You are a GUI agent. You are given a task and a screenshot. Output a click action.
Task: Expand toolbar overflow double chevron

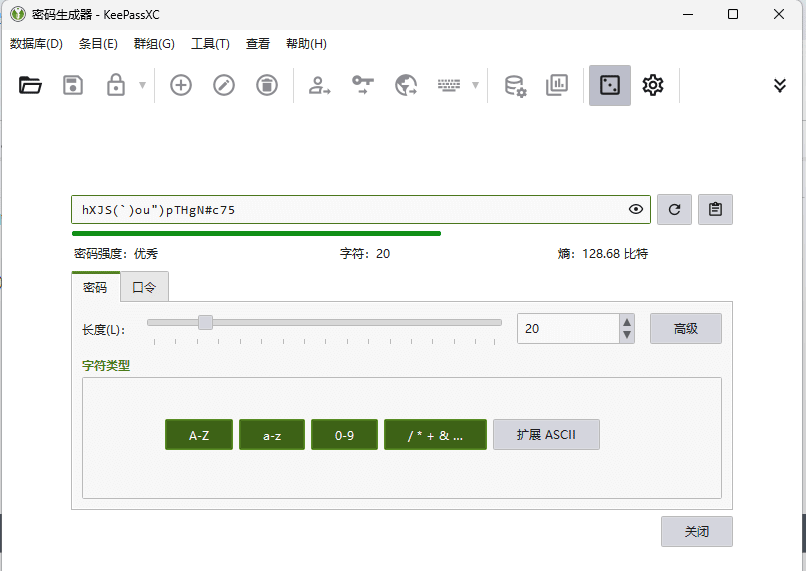(x=780, y=85)
